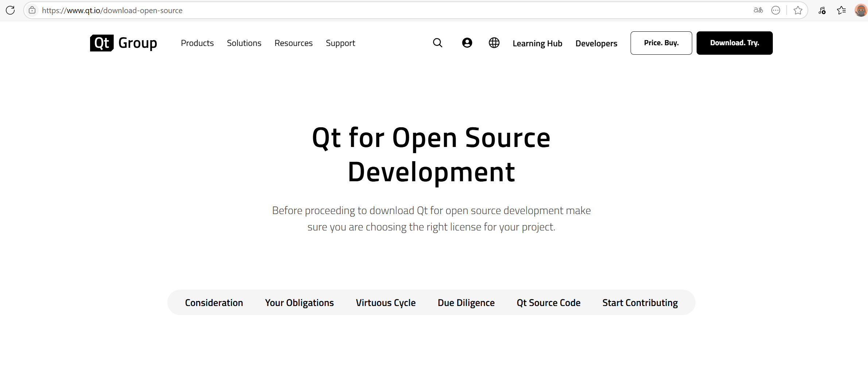The width and height of the screenshot is (868, 368).
Task: Go to the Qt Group logo home
Action: pyautogui.click(x=123, y=43)
